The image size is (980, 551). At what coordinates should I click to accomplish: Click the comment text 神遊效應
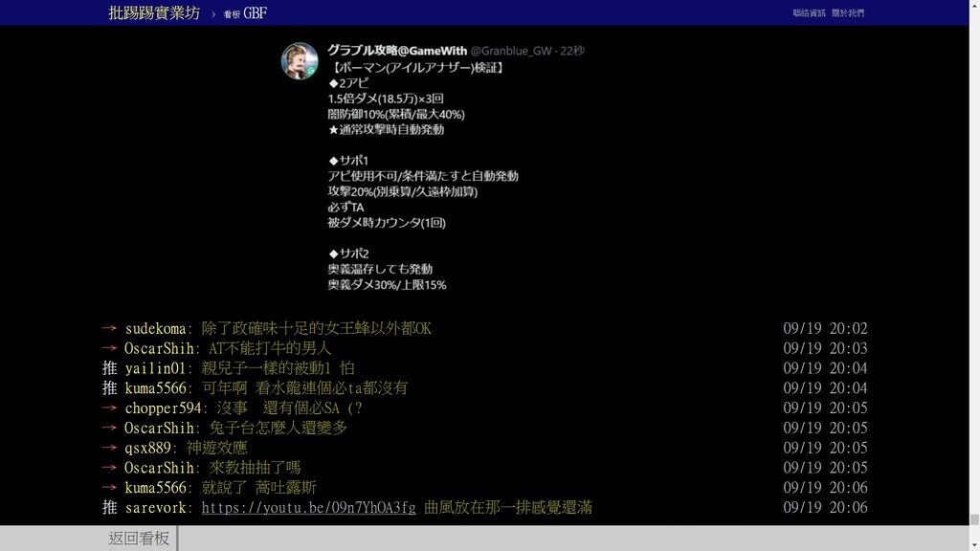pyautogui.click(x=216, y=448)
